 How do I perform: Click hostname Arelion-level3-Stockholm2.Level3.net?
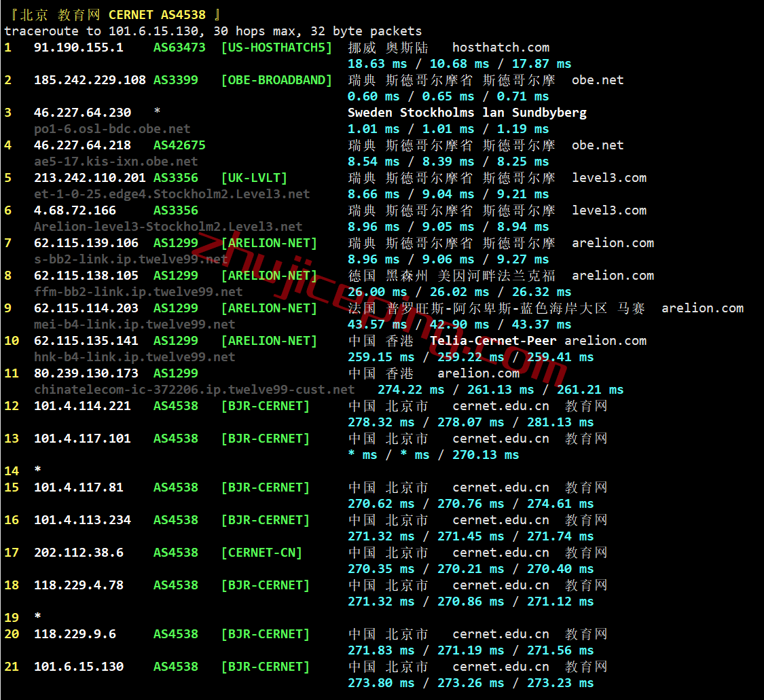[x=168, y=227]
